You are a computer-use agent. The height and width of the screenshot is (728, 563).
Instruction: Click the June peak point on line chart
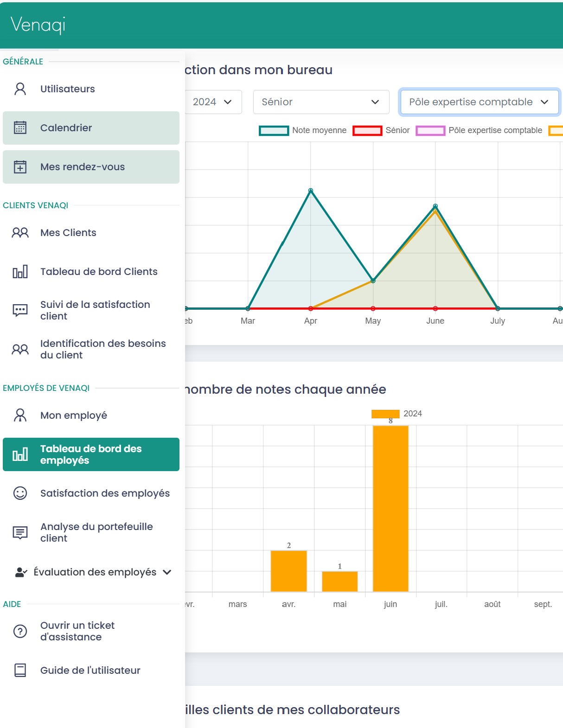435,206
